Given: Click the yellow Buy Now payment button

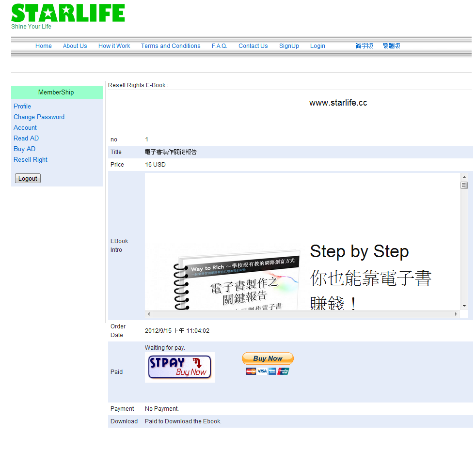Looking at the screenshot, I should [x=268, y=358].
